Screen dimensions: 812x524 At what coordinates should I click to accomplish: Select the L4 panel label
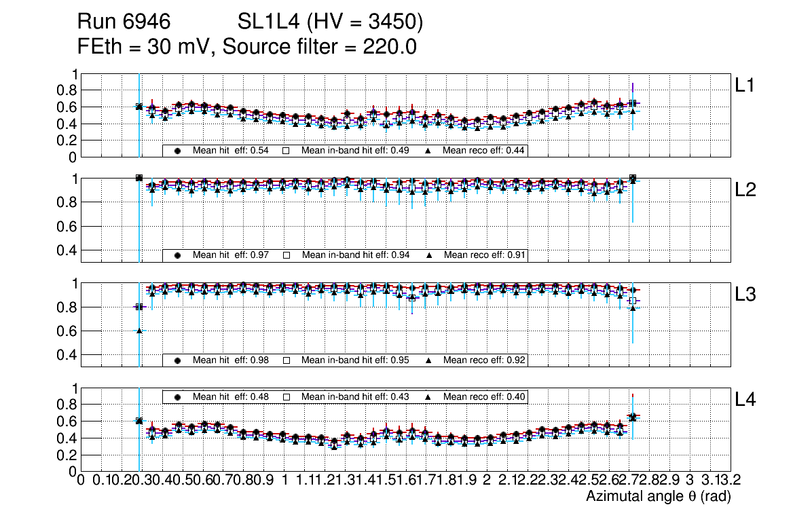coord(745,399)
